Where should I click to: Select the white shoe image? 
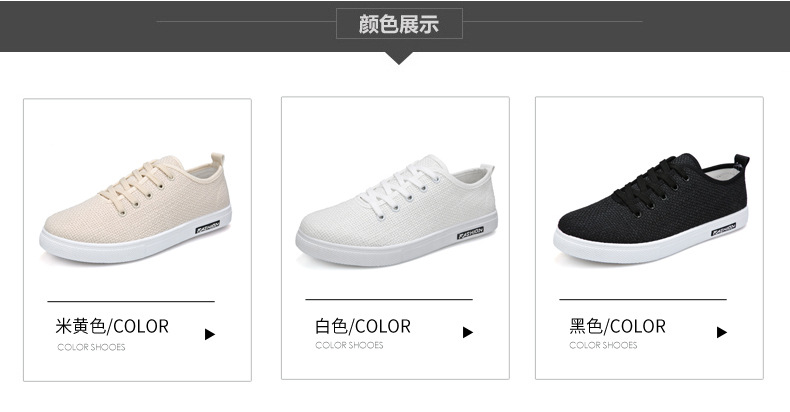397,211
